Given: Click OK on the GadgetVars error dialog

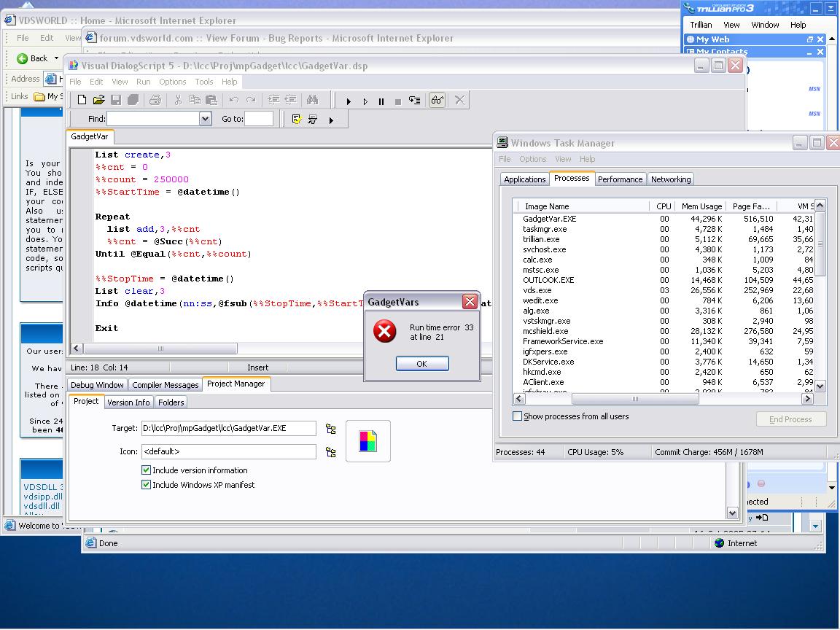Looking at the screenshot, I should 422,363.
